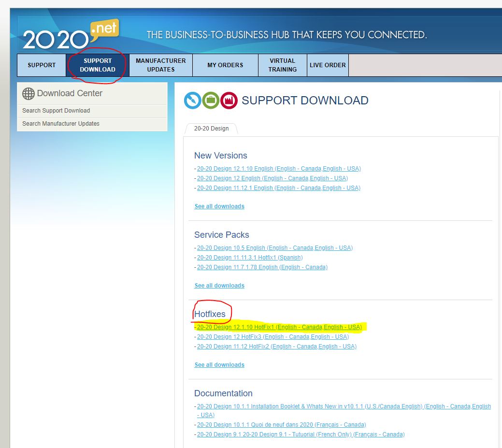
Task: Click the Service Packs section heading
Action: (x=222, y=235)
